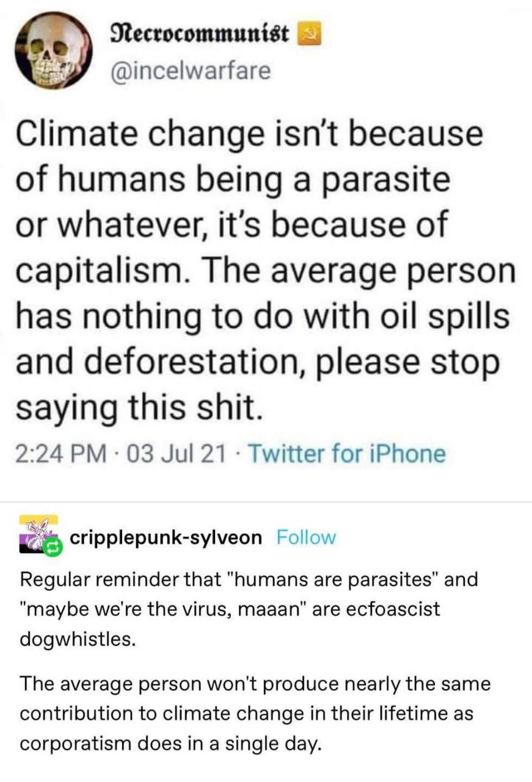Image resolution: width=532 pixels, height=782 pixels.
Task: Open the cripplepunk-sylveon blog name
Action: (166, 537)
